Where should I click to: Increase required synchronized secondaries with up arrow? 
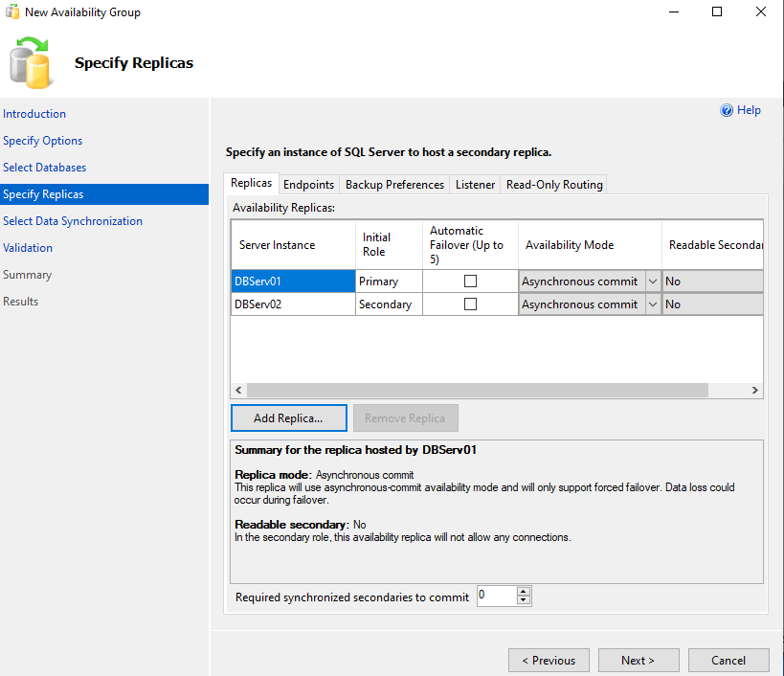[x=523, y=592]
